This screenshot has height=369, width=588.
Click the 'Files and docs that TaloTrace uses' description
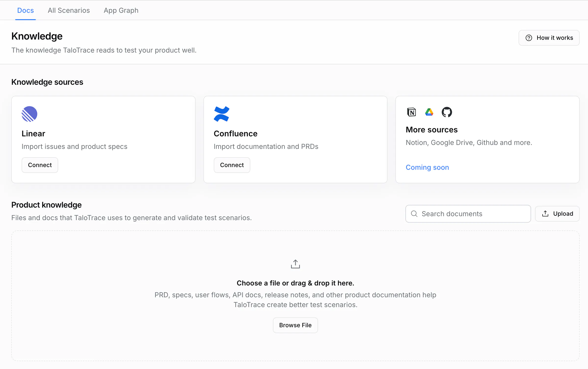tap(132, 218)
